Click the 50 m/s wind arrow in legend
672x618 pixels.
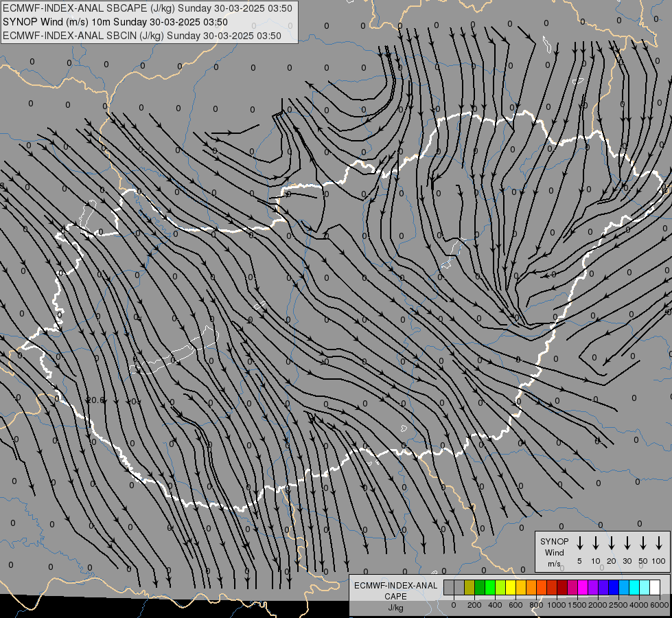click(x=643, y=543)
